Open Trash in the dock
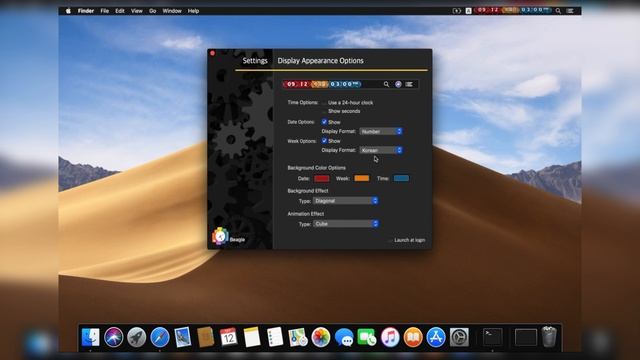Viewport: 640px width, 360px height. [549, 337]
